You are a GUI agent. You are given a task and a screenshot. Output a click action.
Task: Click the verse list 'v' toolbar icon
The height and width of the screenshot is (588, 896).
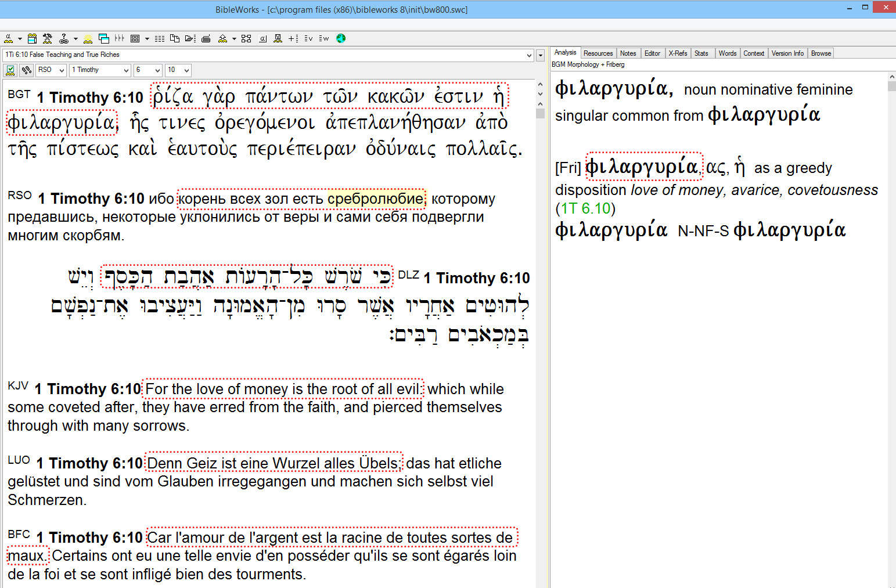tap(308, 38)
